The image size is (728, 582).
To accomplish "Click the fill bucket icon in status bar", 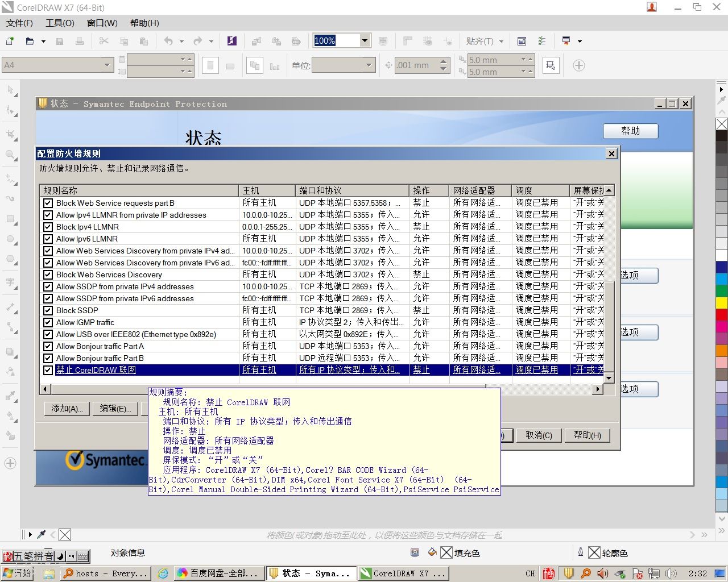I will point(432,552).
